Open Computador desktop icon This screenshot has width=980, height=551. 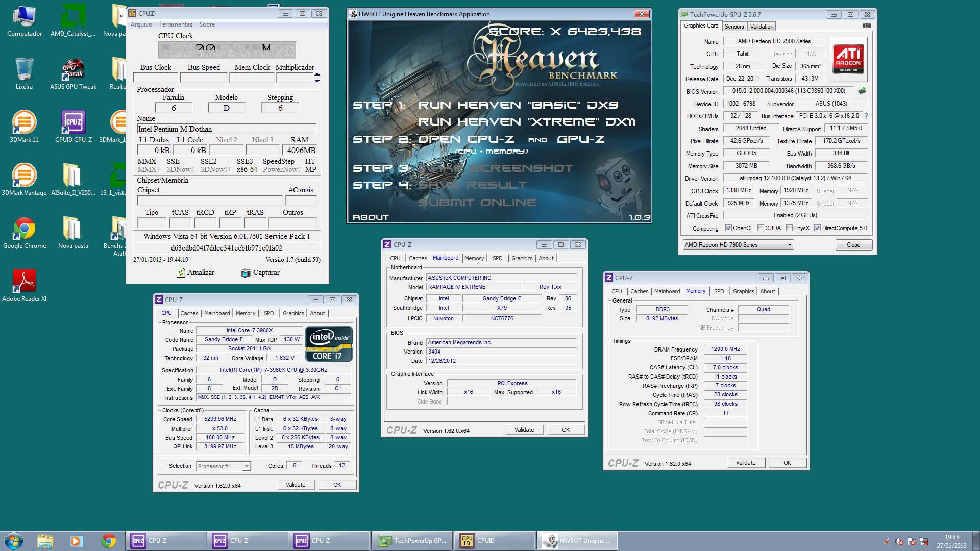click(x=24, y=20)
